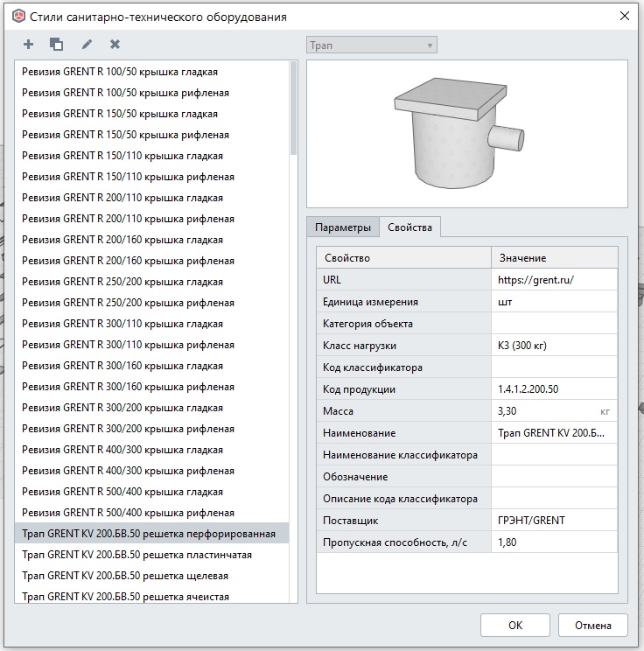Select Ревизия GRENT R 150/50 крышка гладкая
Viewport: 644px width, 651px height.
(152, 114)
